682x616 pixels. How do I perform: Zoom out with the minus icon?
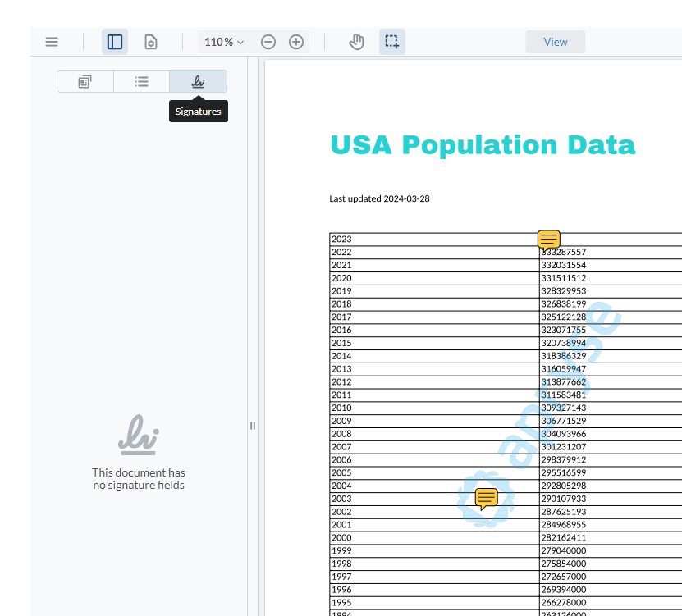pyautogui.click(x=268, y=42)
